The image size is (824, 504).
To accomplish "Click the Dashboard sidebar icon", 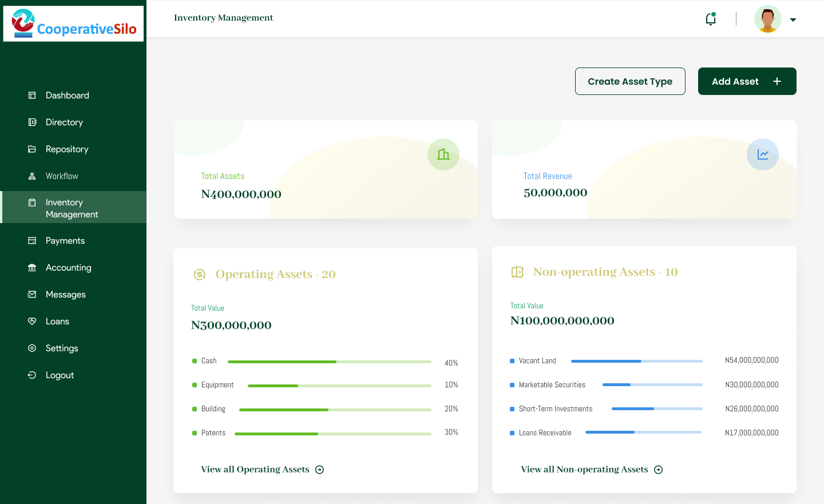I will tap(32, 96).
